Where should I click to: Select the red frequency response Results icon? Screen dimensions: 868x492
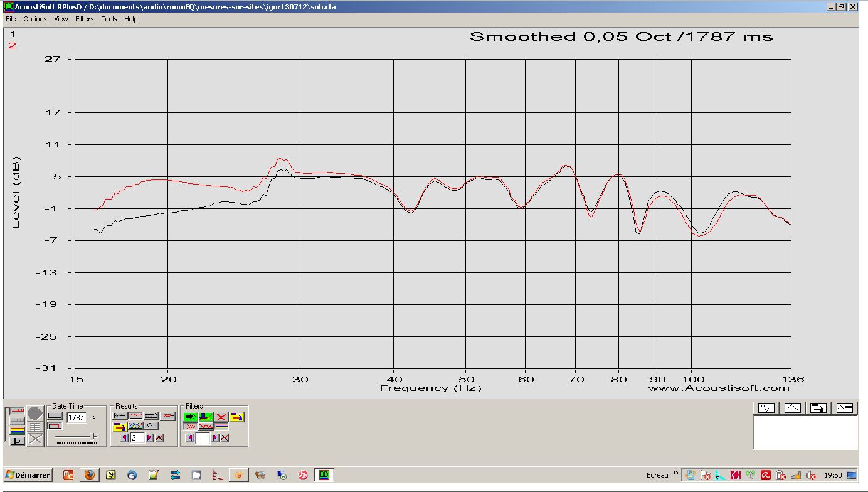click(x=135, y=415)
